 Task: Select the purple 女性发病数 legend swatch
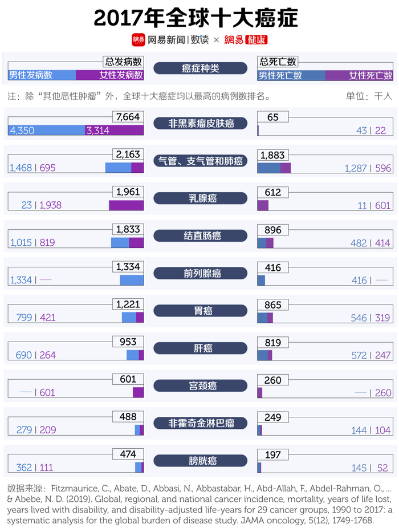pyautogui.click(x=109, y=75)
